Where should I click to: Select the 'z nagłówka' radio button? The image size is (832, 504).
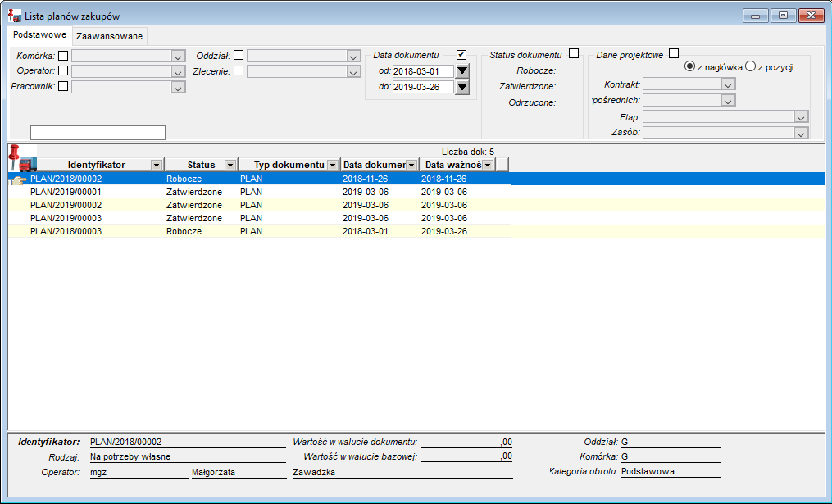tap(690, 66)
